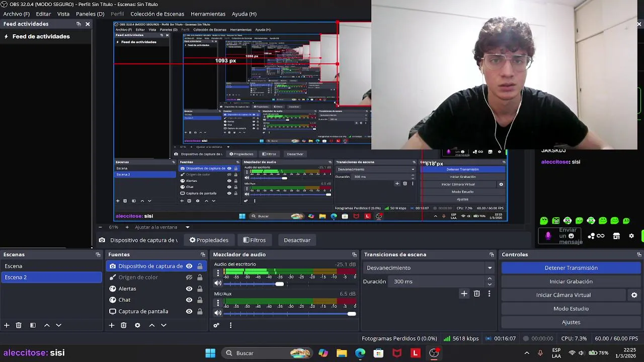
Task: Open transition properties three dots
Action: coord(489,294)
